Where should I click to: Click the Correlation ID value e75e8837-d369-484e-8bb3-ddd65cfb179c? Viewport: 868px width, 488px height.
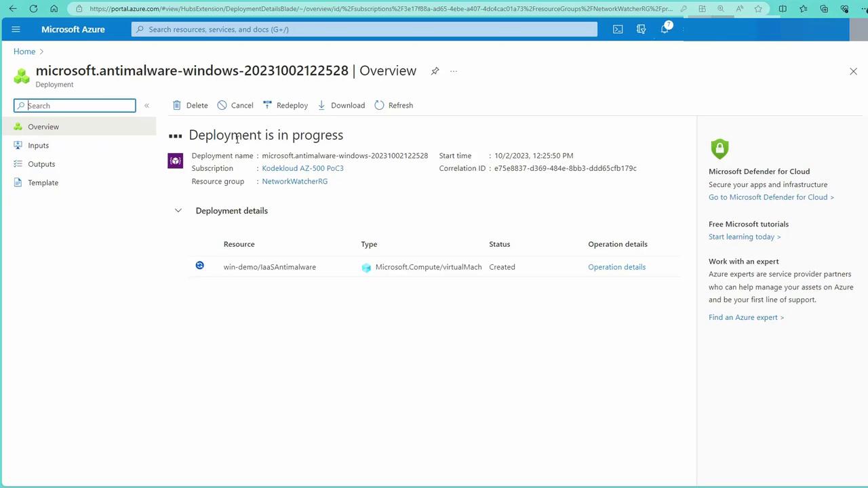566,168
